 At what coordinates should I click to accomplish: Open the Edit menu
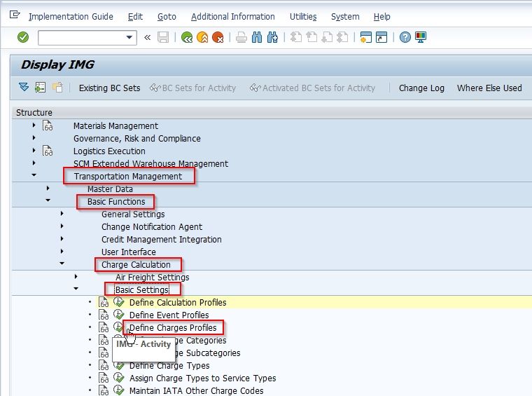(135, 17)
